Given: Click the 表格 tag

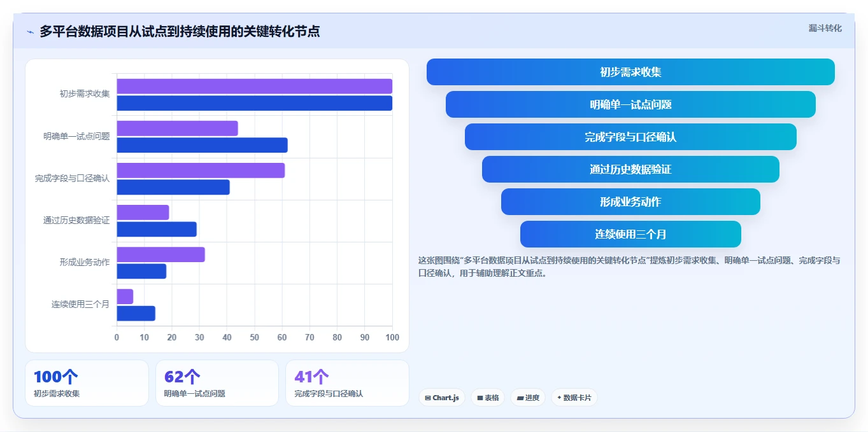Looking at the screenshot, I should [x=488, y=398].
